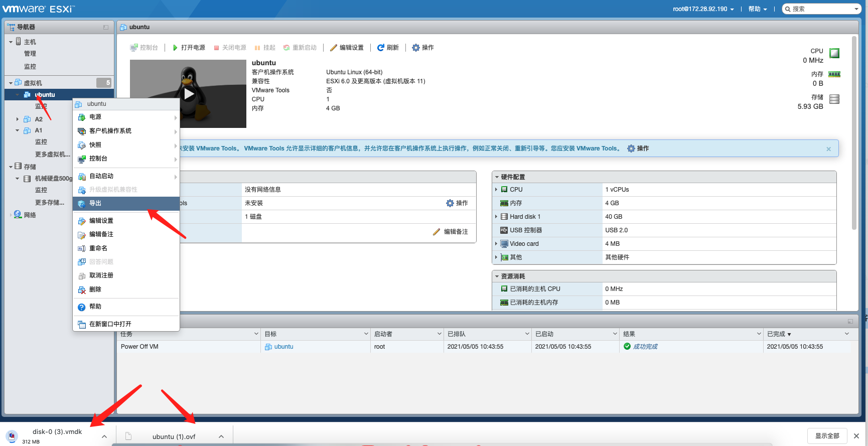Click the Power On toolbar button
The width and height of the screenshot is (868, 446).
tap(189, 48)
